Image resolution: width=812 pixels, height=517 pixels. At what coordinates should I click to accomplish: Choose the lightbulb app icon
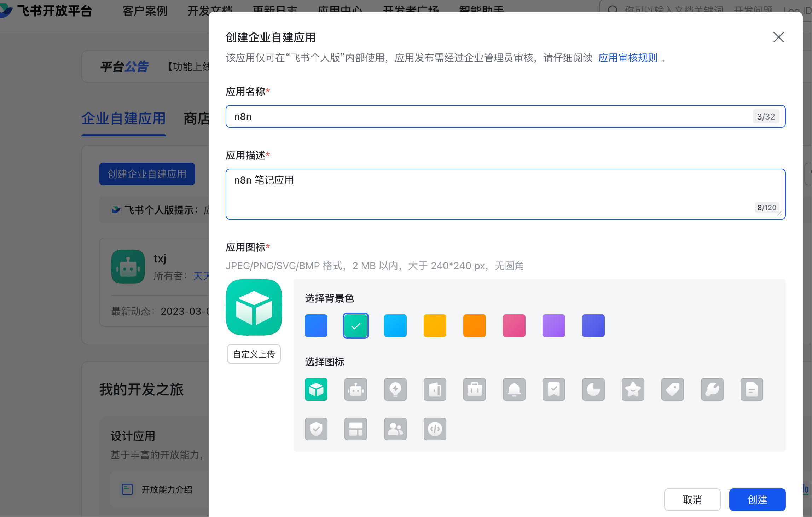click(x=395, y=389)
